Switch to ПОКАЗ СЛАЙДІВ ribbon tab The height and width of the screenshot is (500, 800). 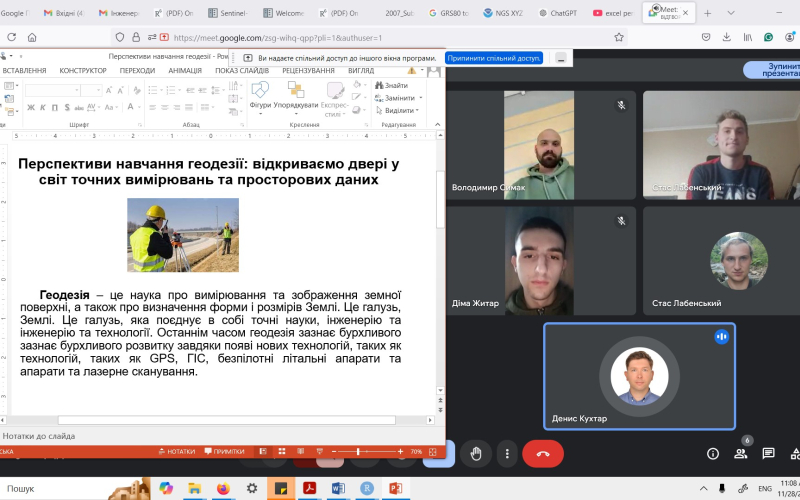tap(242, 70)
